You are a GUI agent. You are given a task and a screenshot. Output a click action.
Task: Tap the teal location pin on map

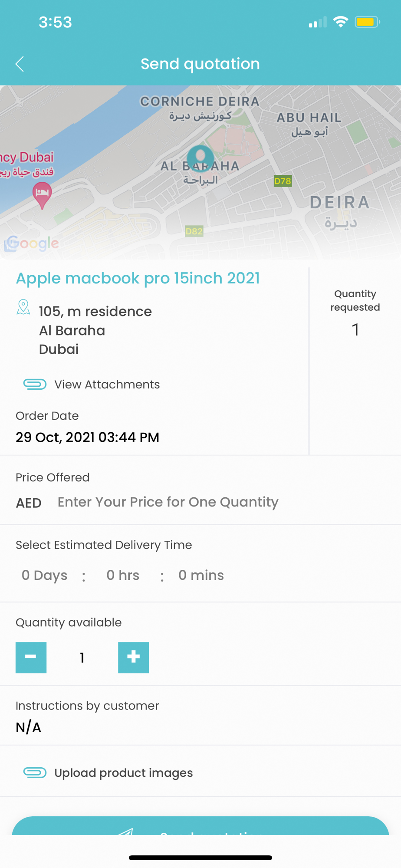[200, 158]
